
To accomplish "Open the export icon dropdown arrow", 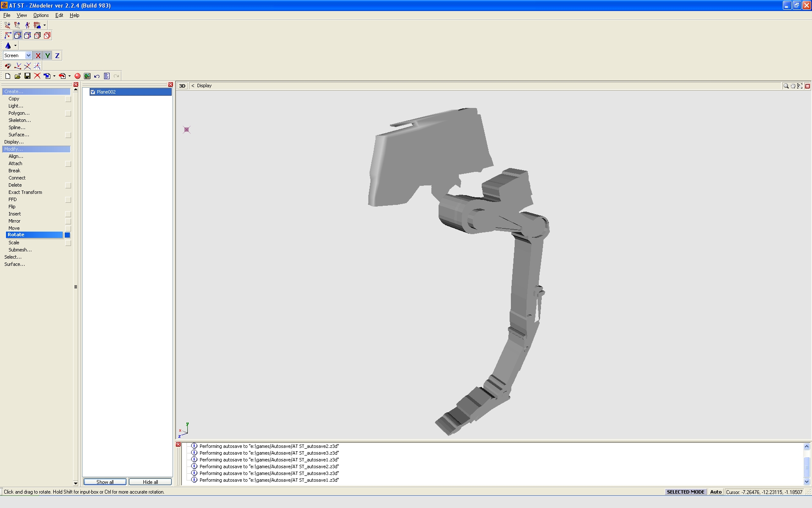I will coord(69,76).
